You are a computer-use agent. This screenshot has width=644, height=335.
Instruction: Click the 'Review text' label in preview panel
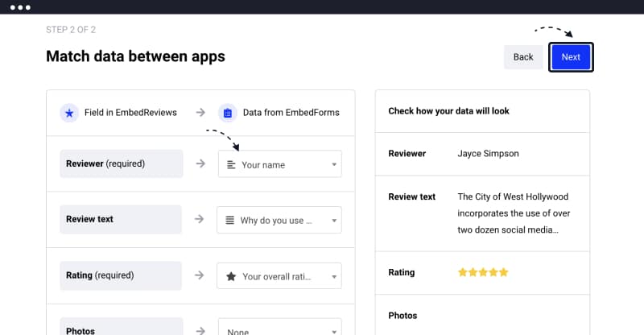(411, 196)
